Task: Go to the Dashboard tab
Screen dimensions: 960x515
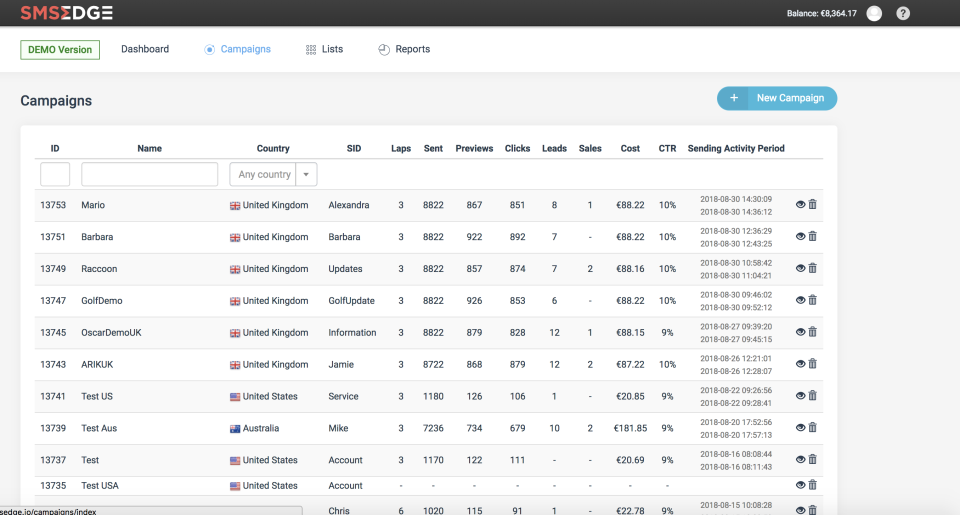Action: click(x=145, y=49)
